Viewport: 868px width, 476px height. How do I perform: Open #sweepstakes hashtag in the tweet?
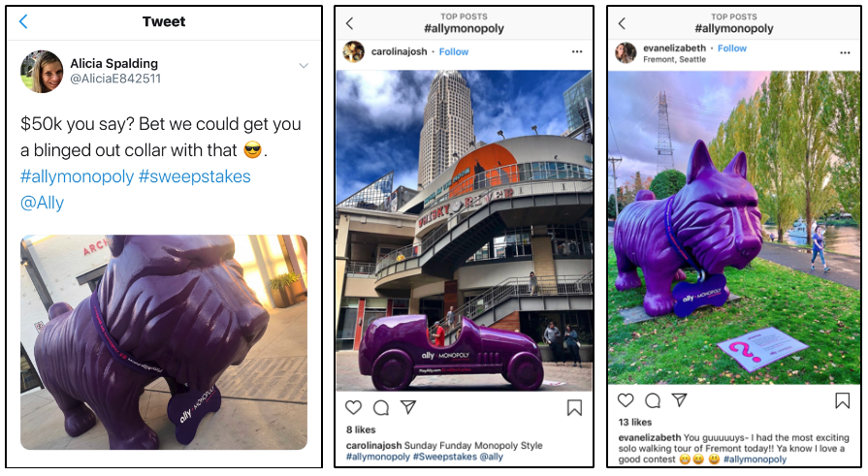pos(194,176)
